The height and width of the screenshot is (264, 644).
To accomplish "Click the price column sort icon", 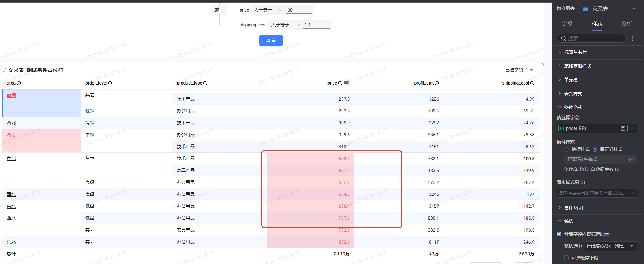I will tap(346, 82).
